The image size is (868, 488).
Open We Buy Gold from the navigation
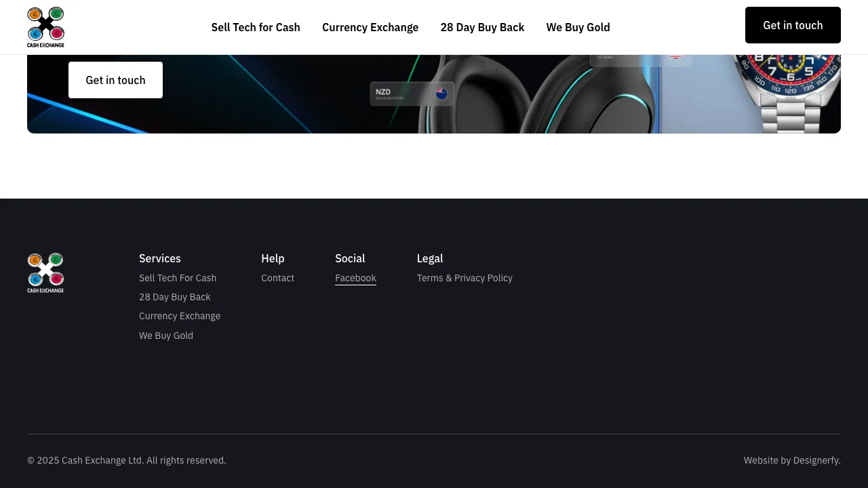pyautogui.click(x=578, y=27)
